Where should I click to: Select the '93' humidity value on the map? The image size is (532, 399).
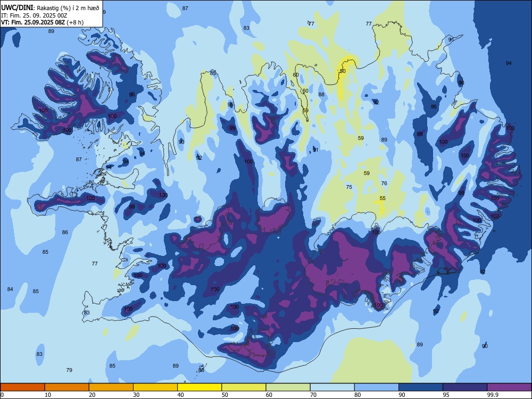click(181, 142)
